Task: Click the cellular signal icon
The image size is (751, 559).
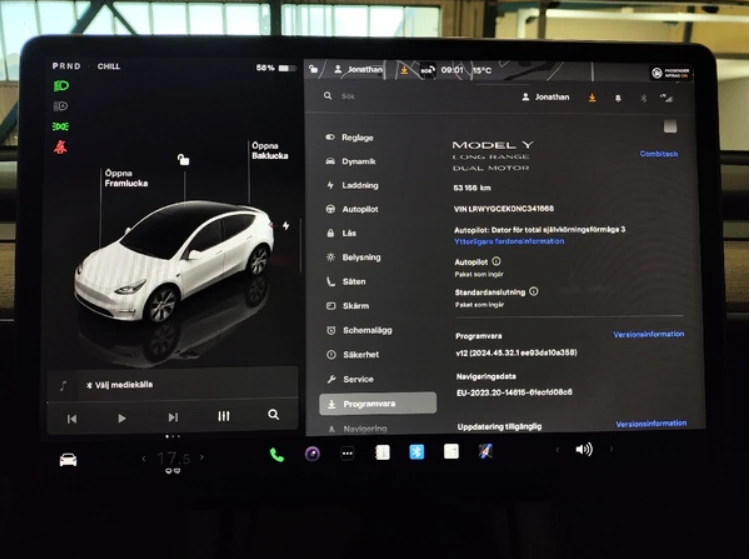Action: point(666,99)
